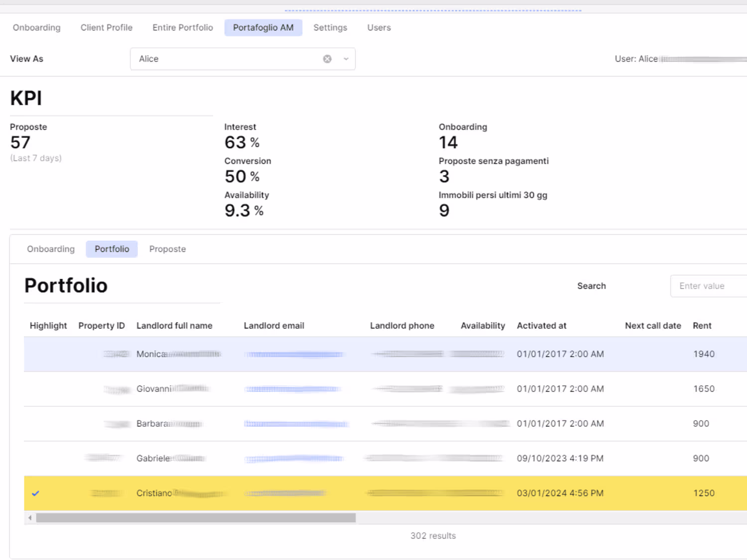This screenshot has width=747, height=560.
Task: Open the Onboarding top navigation tab
Action: [36, 27]
